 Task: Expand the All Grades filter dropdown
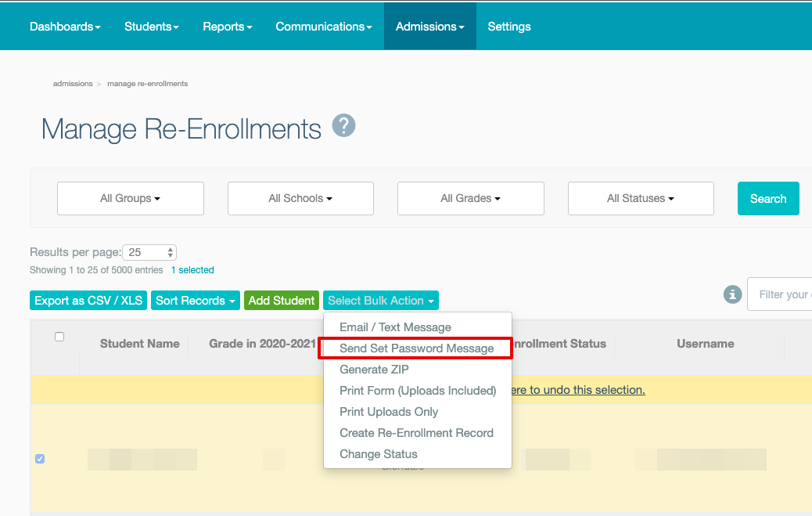(471, 199)
